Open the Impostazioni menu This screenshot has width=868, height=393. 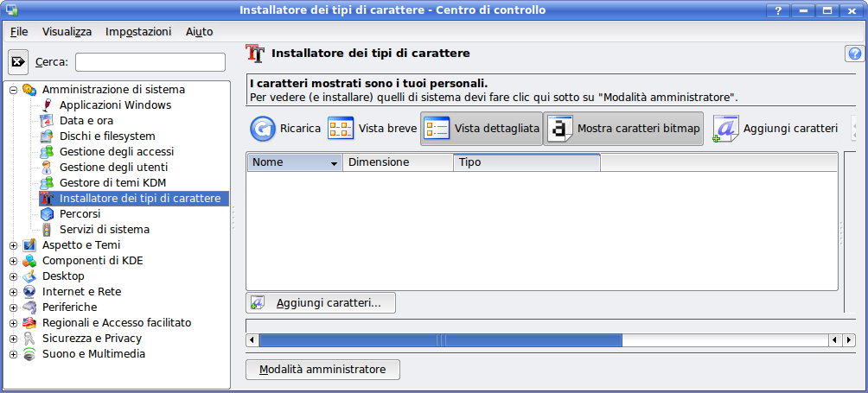(138, 32)
